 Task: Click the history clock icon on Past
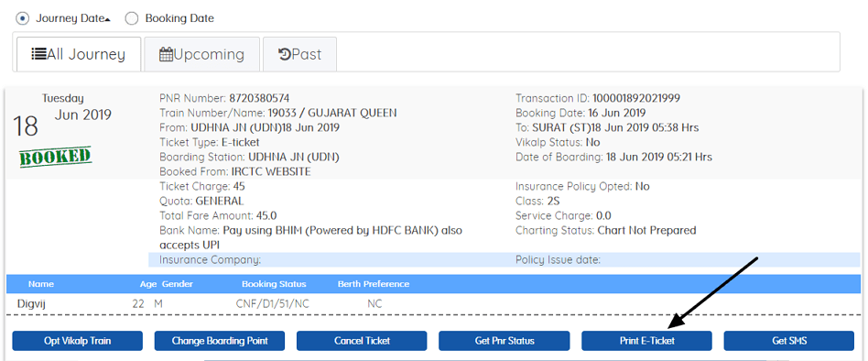click(x=285, y=54)
